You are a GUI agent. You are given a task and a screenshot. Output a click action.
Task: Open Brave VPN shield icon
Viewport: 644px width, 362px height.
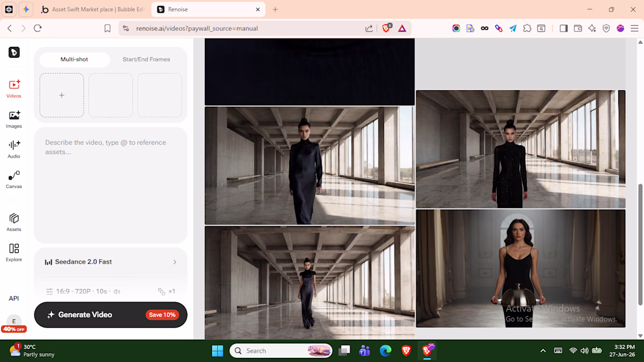pos(606,28)
